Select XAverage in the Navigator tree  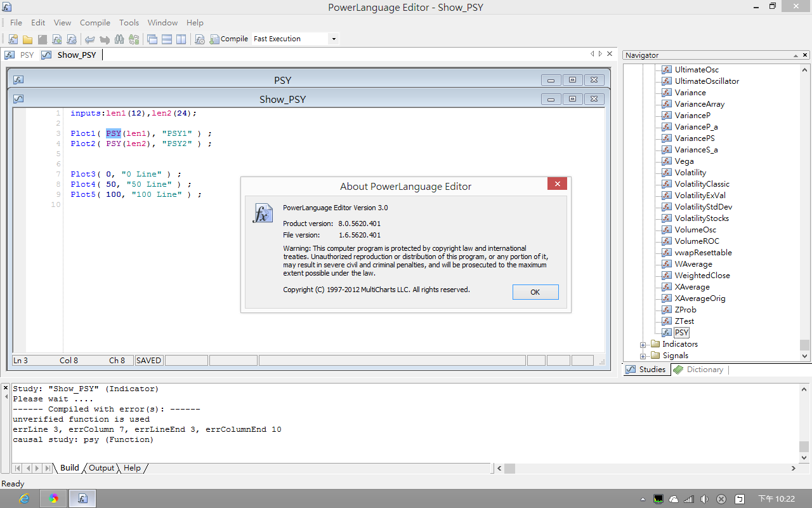(692, 287)
